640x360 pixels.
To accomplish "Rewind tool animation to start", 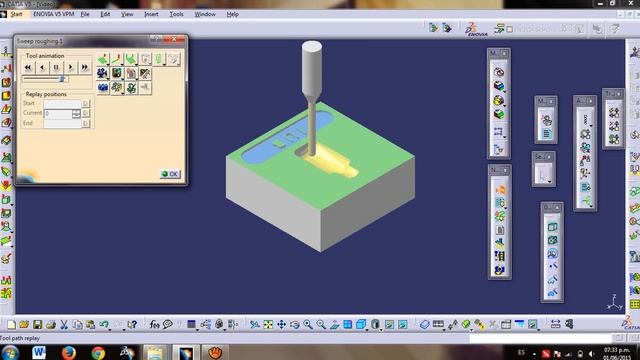I will point(28,67).
